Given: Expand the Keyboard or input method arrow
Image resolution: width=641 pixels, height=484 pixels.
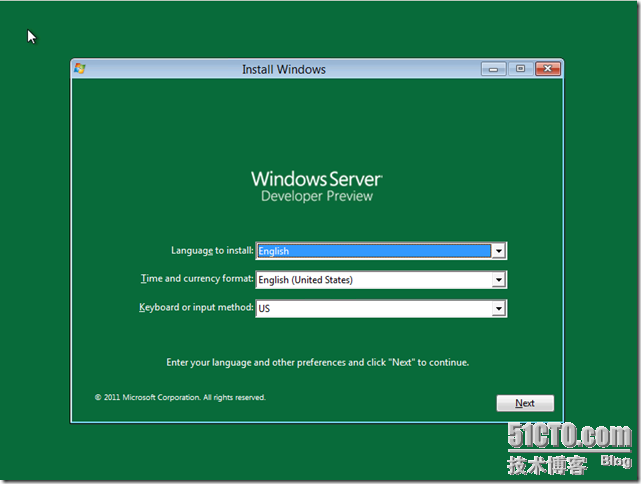Looking at the screenshot, I should point(498,309).
